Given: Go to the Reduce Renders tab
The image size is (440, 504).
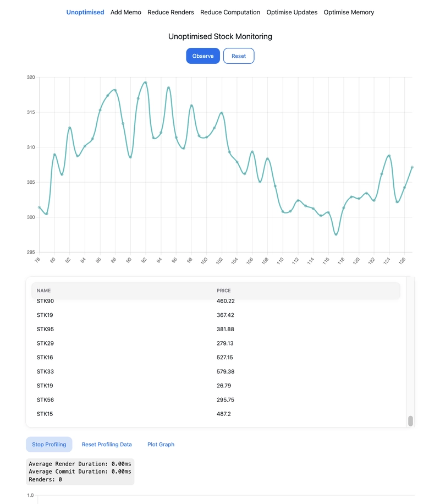Looking at the screenshot, I should coord(170,12).
